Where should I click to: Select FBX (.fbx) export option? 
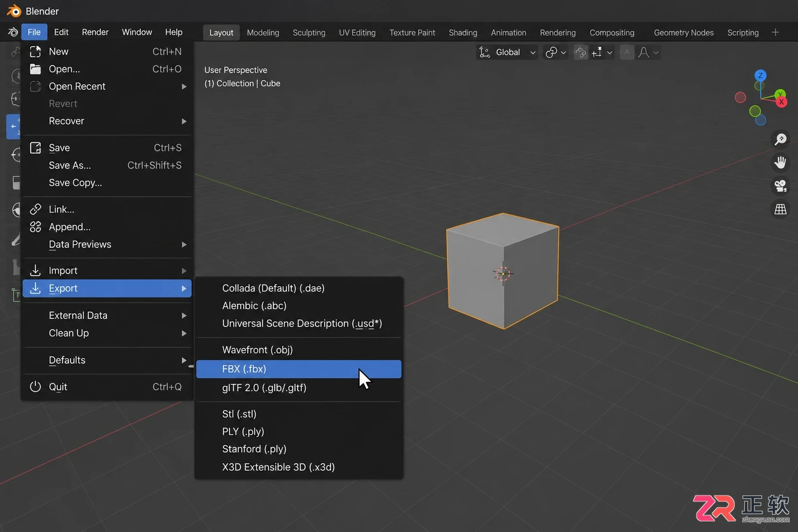(x=299, y=369)
